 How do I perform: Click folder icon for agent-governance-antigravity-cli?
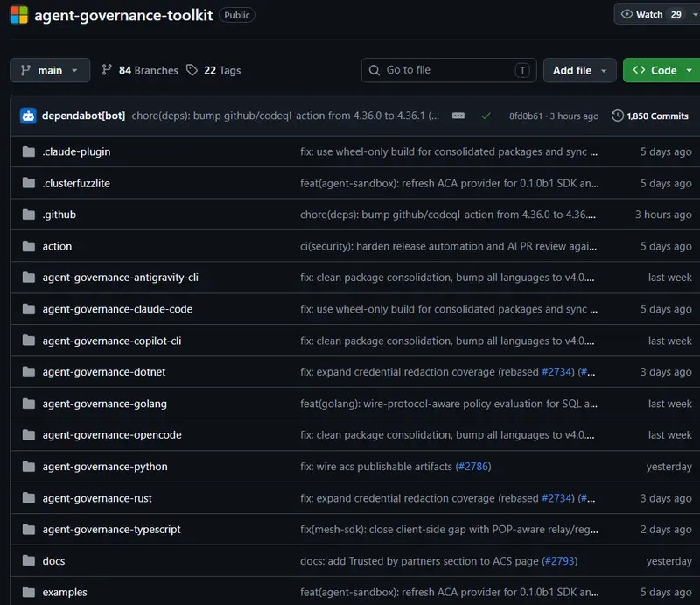coord(29,278)
